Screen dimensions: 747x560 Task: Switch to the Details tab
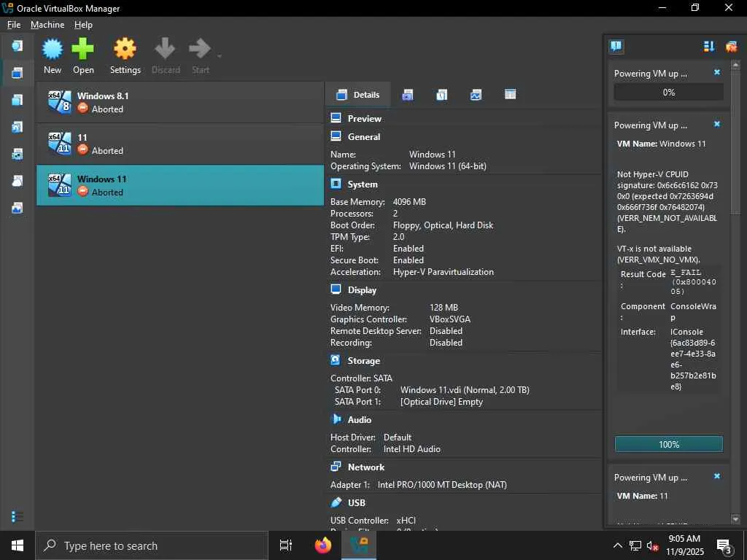tap(358, 94)
